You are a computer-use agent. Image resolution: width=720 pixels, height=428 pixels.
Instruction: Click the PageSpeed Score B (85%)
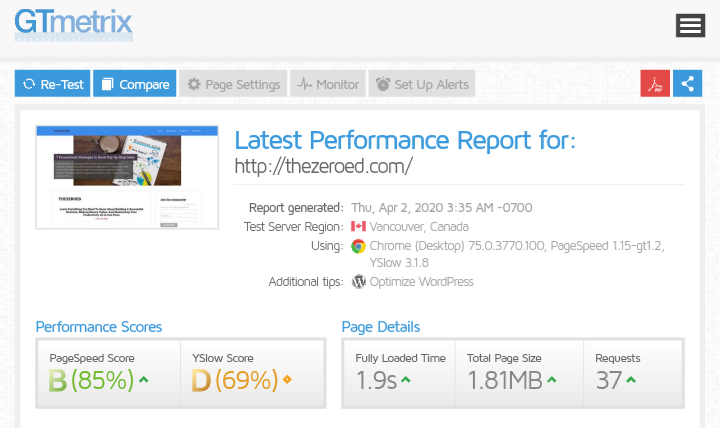(x=91, y=380)
